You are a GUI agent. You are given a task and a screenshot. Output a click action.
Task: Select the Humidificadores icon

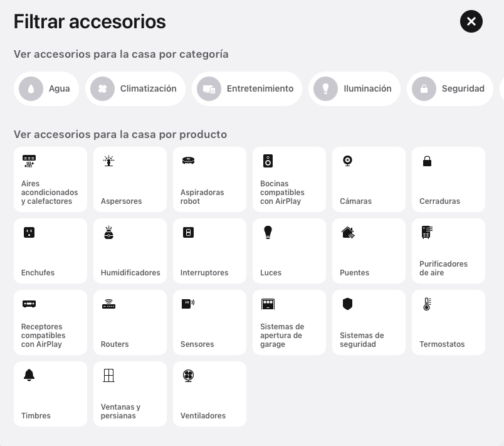click(x=130, y=250)
